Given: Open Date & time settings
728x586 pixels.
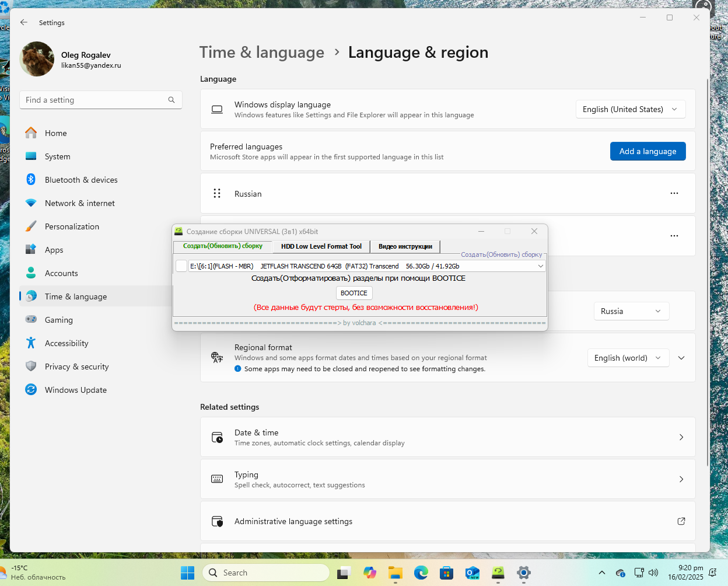Looking at the screenshot, I should point(447,437).
